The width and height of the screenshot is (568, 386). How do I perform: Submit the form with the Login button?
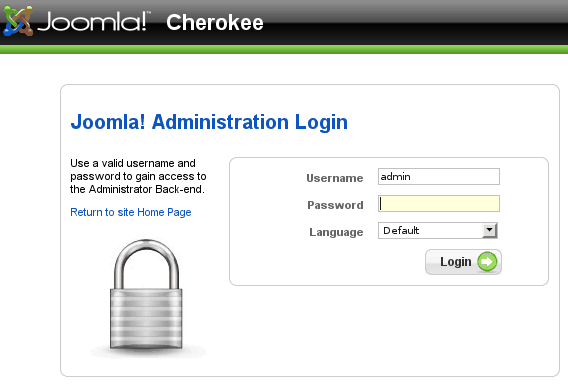coord(463,261)
